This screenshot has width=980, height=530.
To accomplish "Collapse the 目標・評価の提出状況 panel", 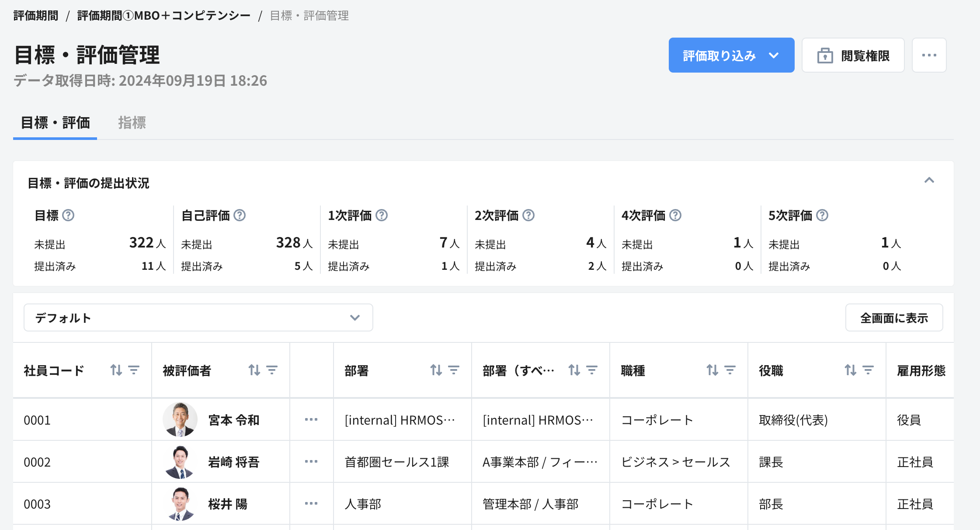I will pyautogui.click(x=930, y=181).
